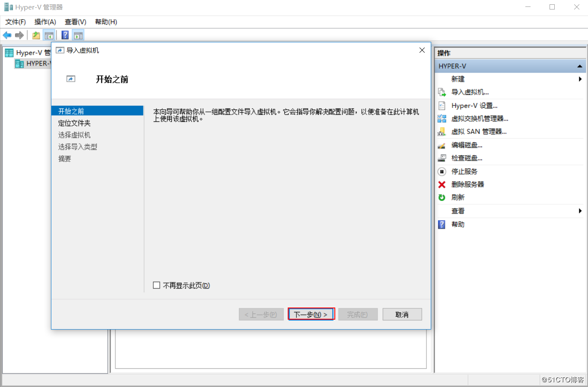Viewport: 588px width, 387px height.
Task: Collapse the HYPER-V actions section
Action: [579, 66]
